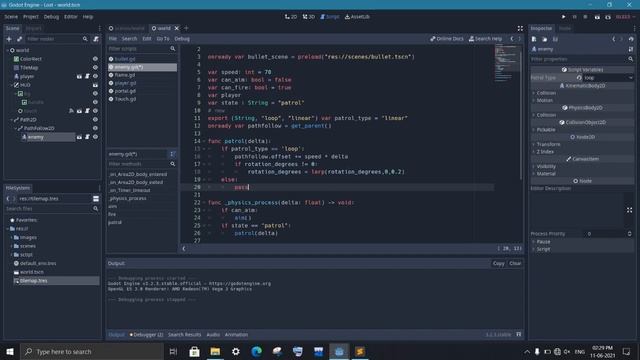Open the Scene menu

pos(11,17)
